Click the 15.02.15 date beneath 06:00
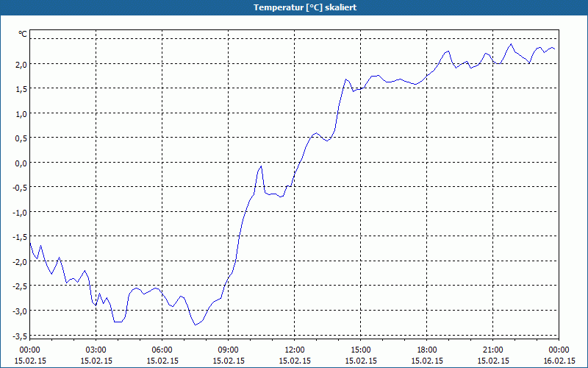Viewport: 588px width, 368px height. (x=162, y=361)
